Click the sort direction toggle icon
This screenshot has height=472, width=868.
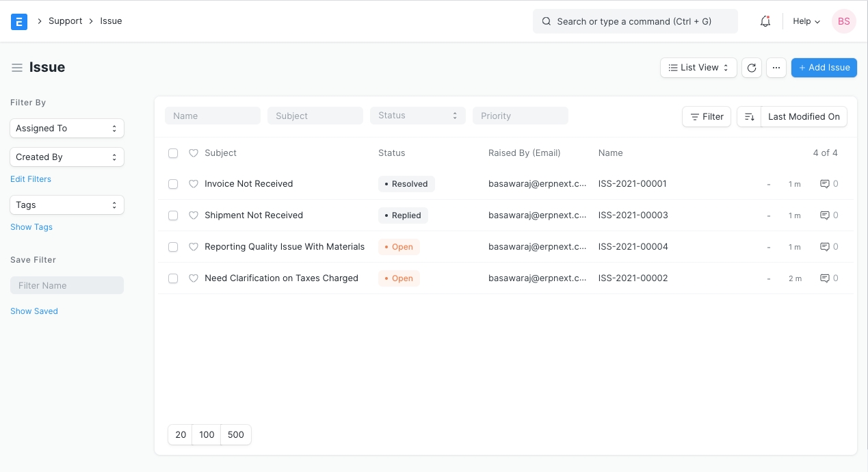click(749, 117)
